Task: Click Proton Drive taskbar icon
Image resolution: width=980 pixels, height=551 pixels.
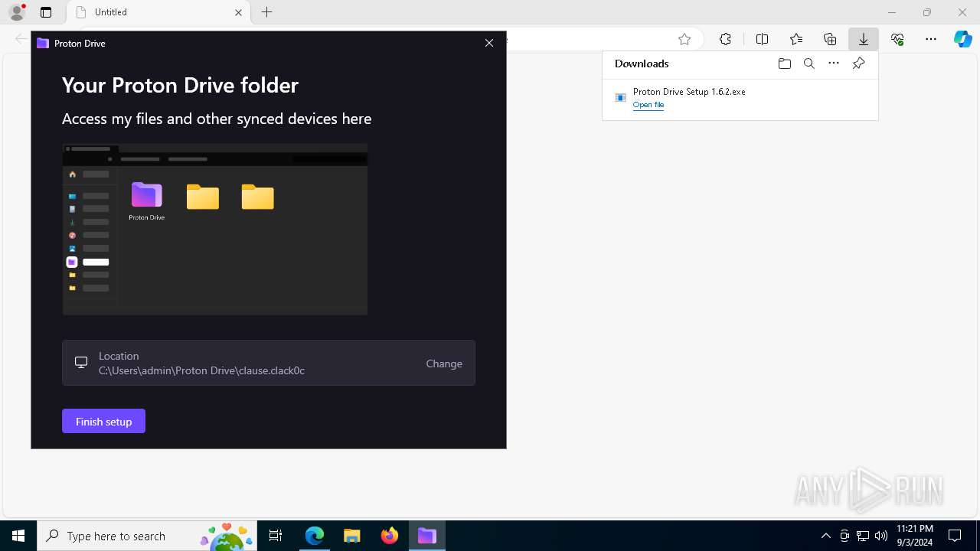Action: coord(426,536)
